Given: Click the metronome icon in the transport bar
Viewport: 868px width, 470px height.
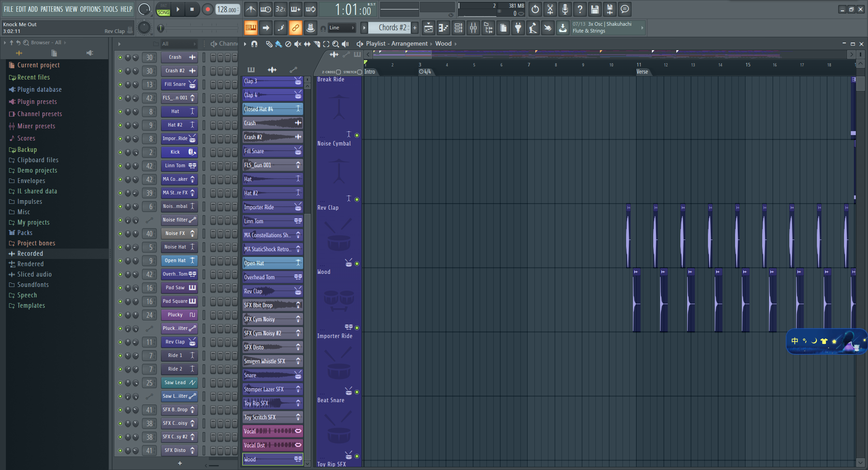Looking at the screenshot, I should pyautogui.click(x=251, y=9).
